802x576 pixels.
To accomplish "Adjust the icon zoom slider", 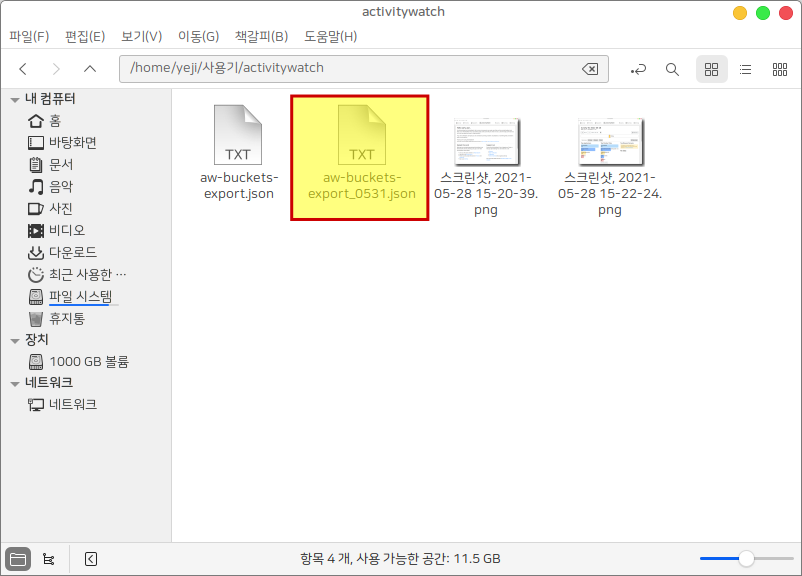I will 746,558.
